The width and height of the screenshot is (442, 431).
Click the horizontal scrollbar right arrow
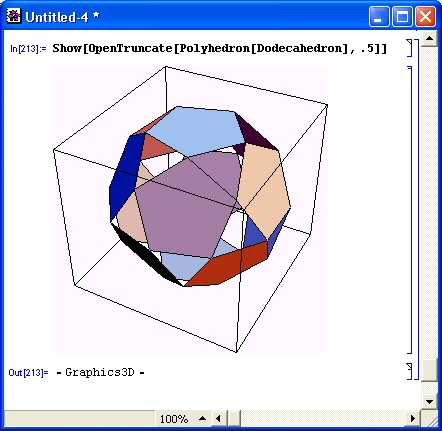click(413, 418)
